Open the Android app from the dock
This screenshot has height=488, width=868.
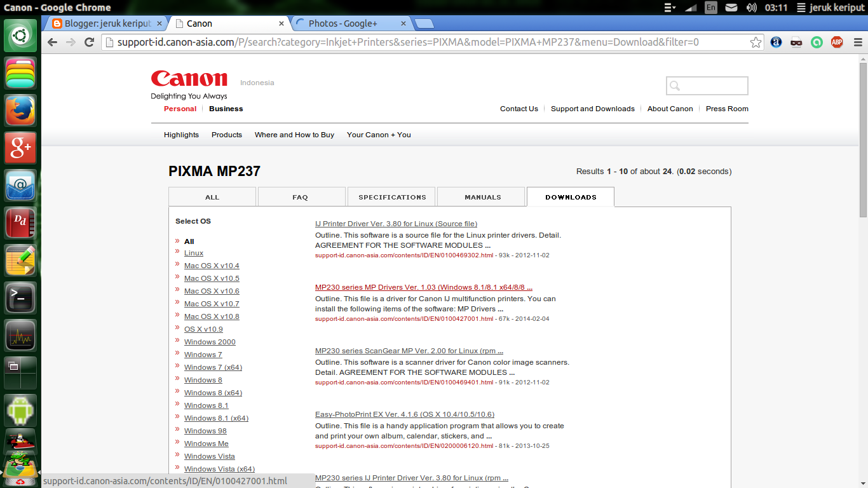(x=20, y=410)
